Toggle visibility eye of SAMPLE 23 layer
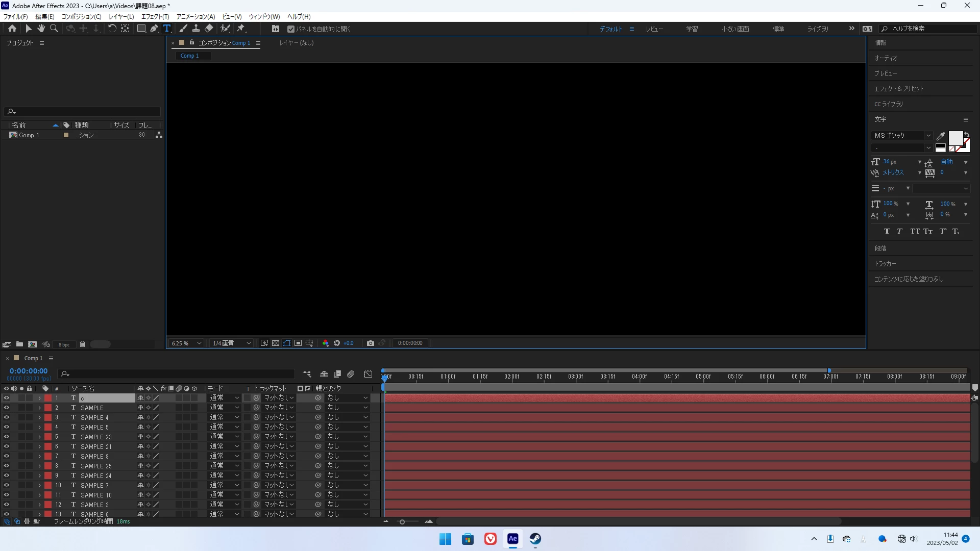The height and width of the screenshot is (551, 980). [x=6, y=437]
